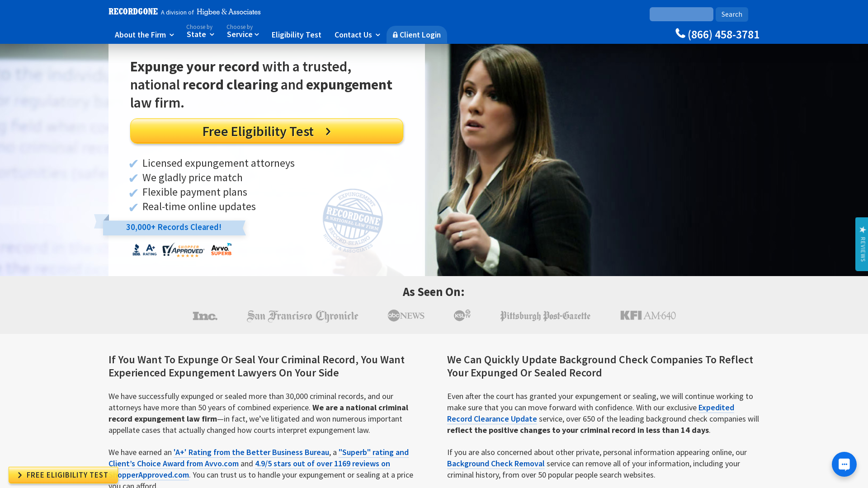Click the ABC News logo
Screen dimensions: 868x488
pos(406,315)
